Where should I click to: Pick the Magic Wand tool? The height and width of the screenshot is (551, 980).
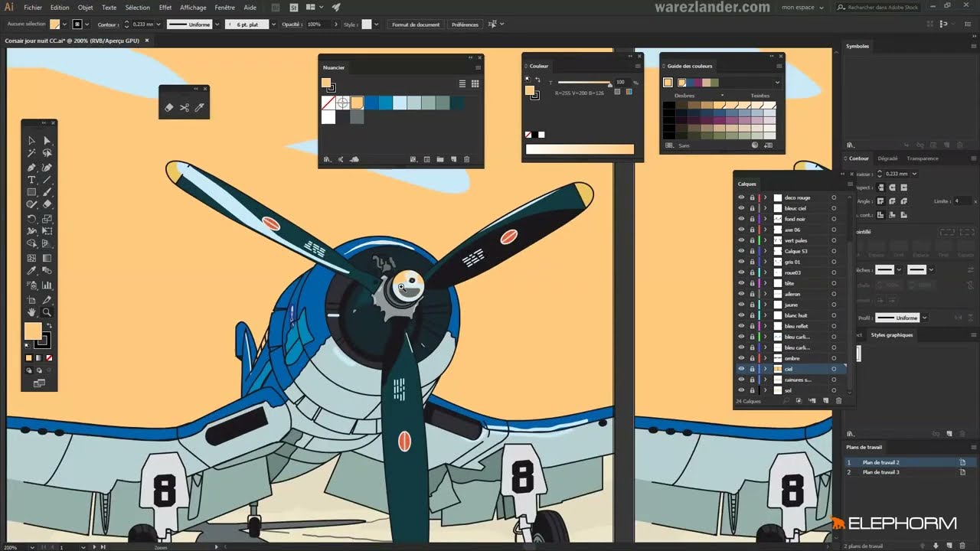pyautogui.click(x=31, y=153)
